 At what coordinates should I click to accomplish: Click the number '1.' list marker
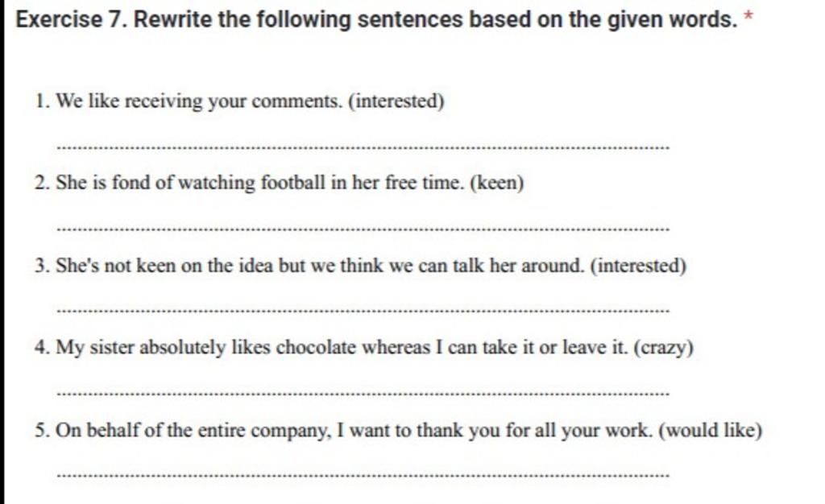(42, 102)
